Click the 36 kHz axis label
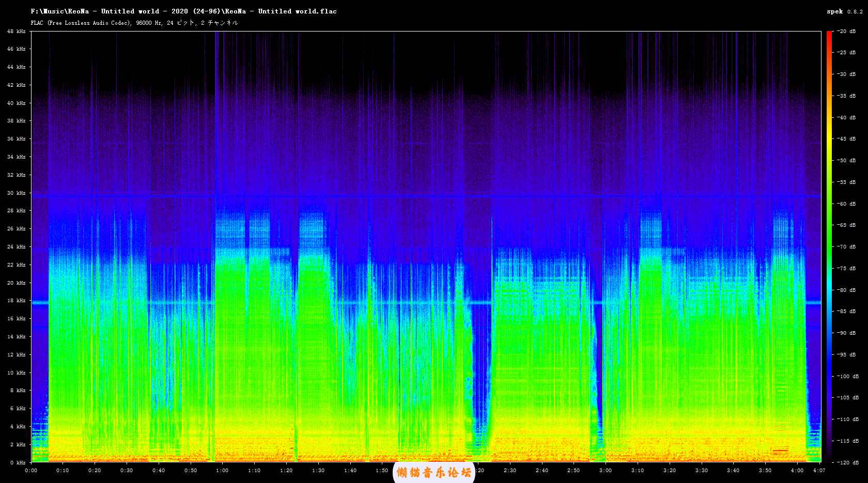868x483 pixels. [16, 139]
